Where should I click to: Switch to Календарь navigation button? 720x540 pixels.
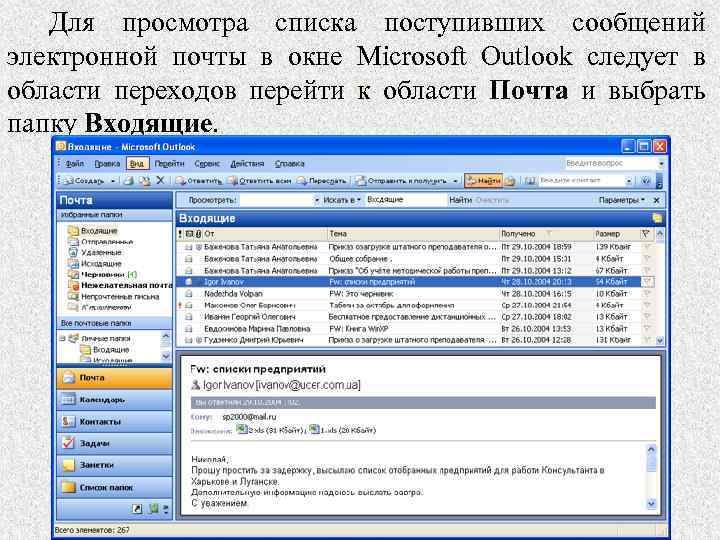tap(115, 399)
